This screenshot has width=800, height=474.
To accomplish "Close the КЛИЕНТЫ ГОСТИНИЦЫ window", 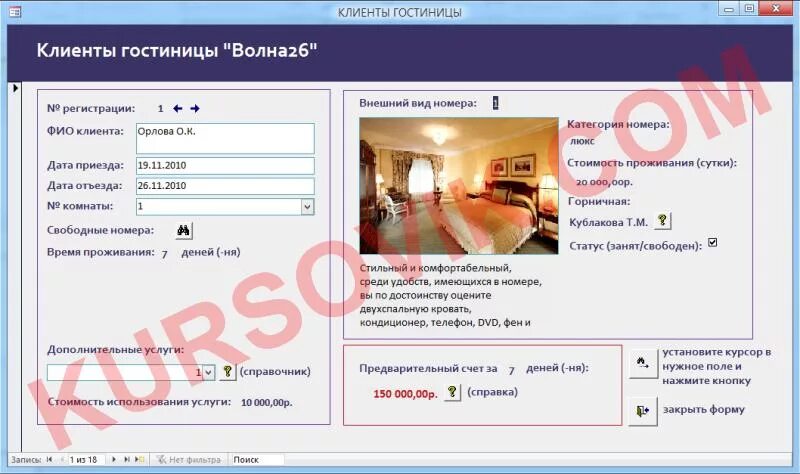I will [x=776, y=9].
